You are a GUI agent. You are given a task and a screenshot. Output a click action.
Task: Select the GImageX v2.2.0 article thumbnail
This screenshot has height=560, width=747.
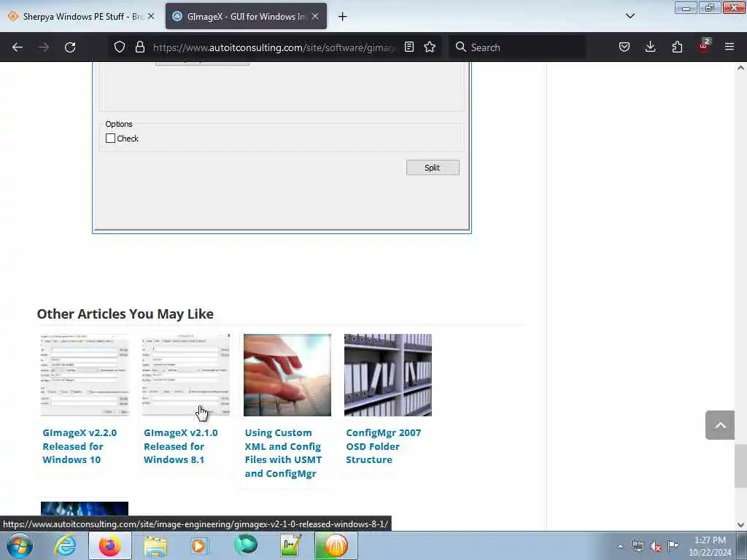click(85, 376)
